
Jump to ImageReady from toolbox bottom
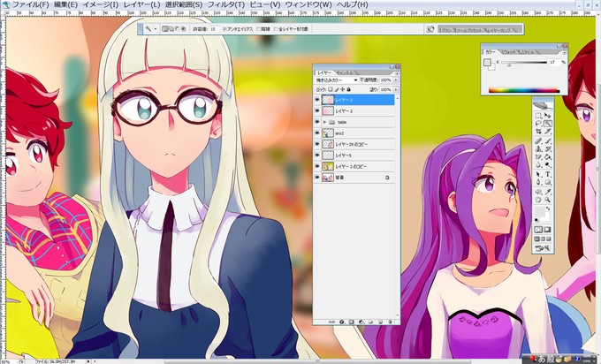pos(543,248)
